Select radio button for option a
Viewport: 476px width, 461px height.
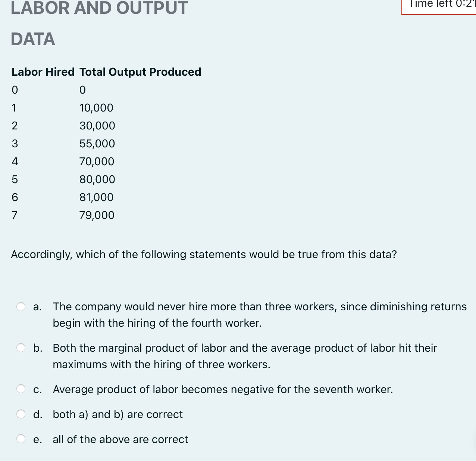tap(21, 307)
